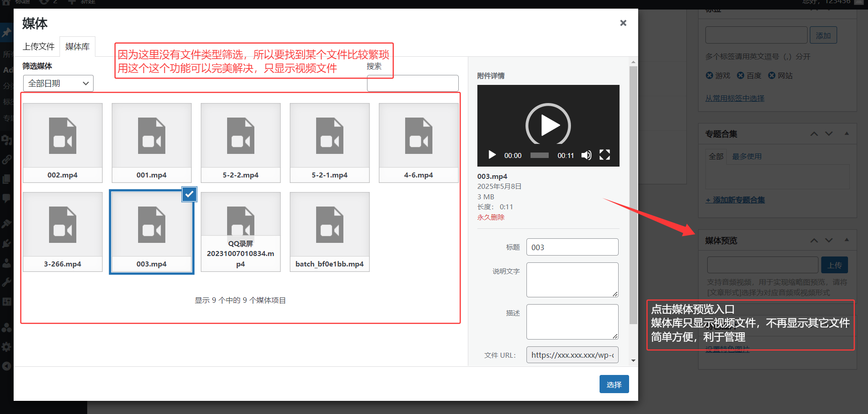Viewport: 868px width, 414px height.
Task: Move 媒体预览 panel down with arrow
Action: pos(829,240)
